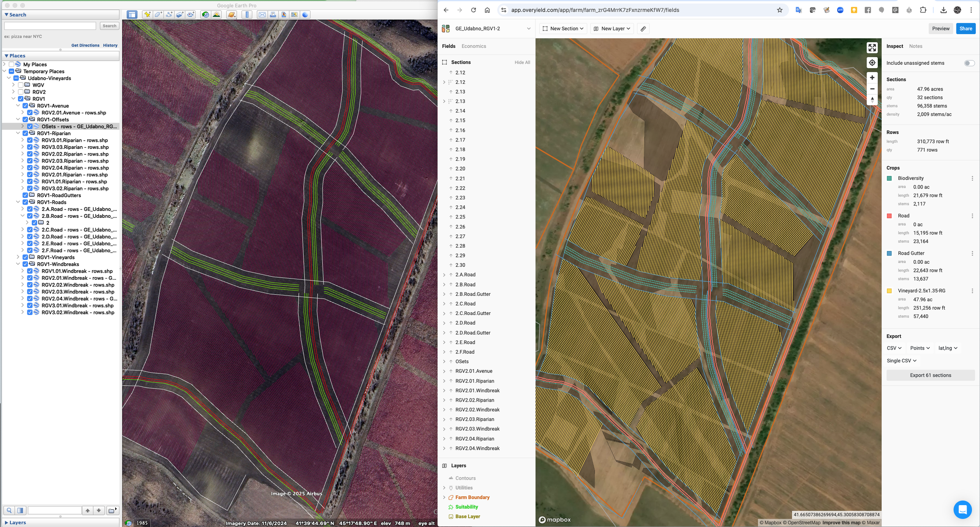This screenshot has width=980, height=527.
Task: Click the Biodiversity teal color swatch
Action: (x=889, y=179)
